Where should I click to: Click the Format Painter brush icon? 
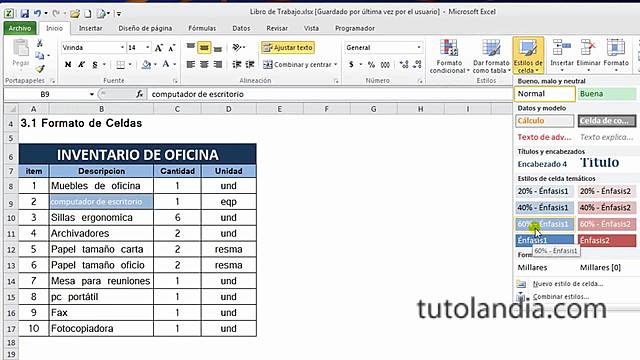pyautogui.click(x=40, y=69)
